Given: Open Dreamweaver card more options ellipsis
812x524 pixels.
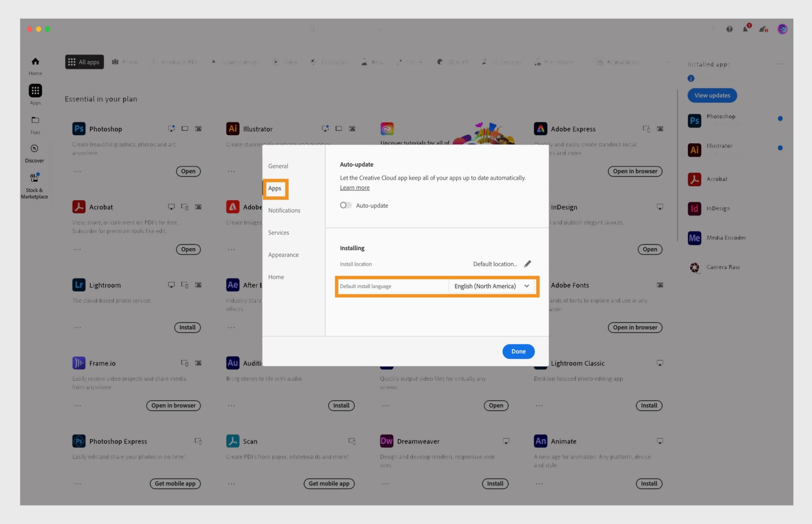Looking at the screenshot, I should (386, 484).
